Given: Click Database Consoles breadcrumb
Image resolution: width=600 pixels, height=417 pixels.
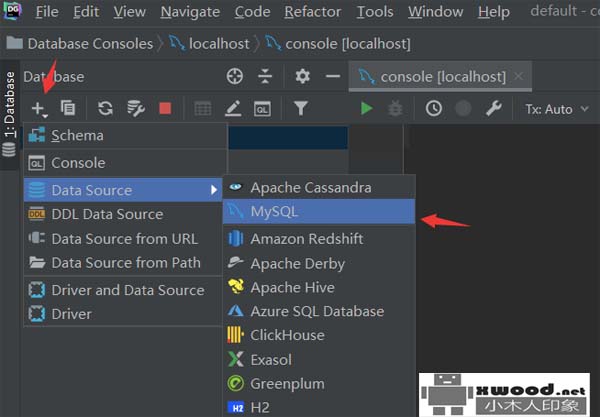Looking at the screenshot, I should (x=80, y=44).
